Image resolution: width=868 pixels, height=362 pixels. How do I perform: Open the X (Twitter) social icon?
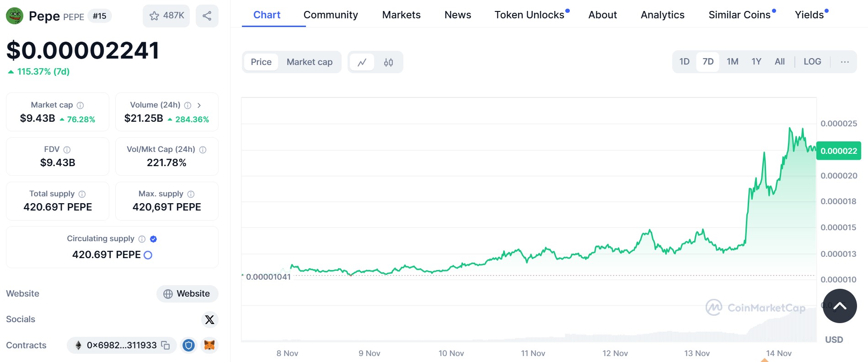pos(209,319)
